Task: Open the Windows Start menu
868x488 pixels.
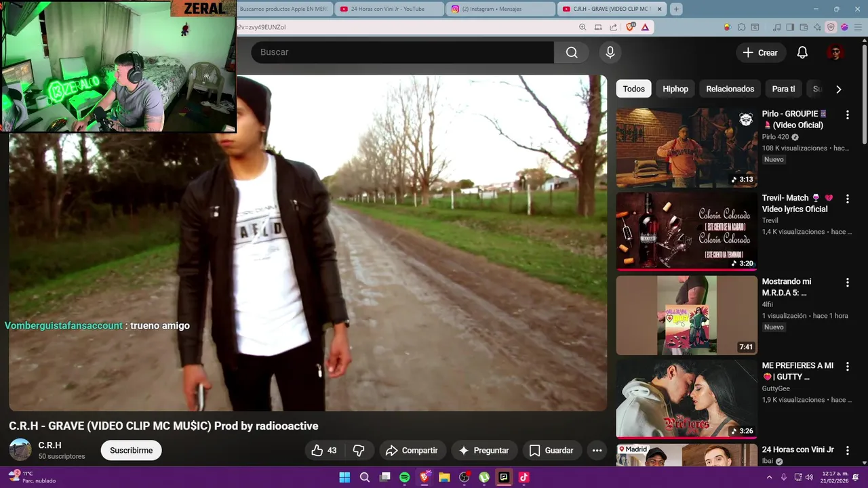Action: pos(344,477)
